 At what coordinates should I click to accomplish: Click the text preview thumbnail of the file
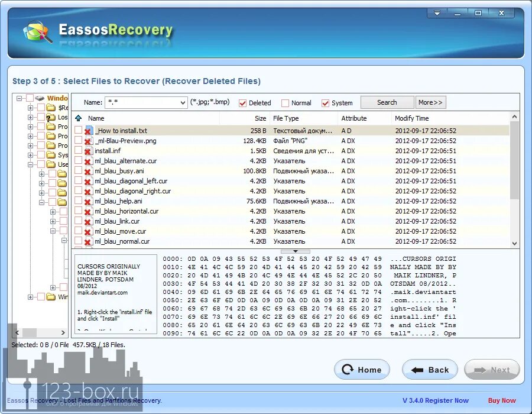[115, 294]
